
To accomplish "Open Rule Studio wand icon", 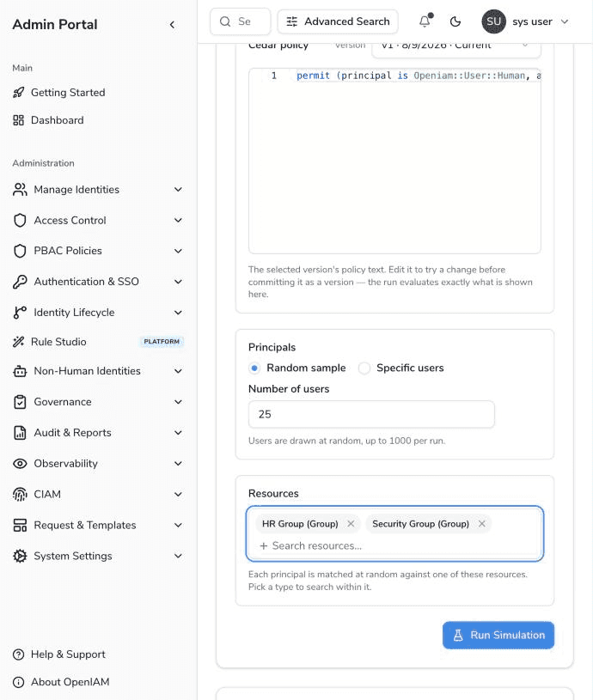I will [18, 342].
